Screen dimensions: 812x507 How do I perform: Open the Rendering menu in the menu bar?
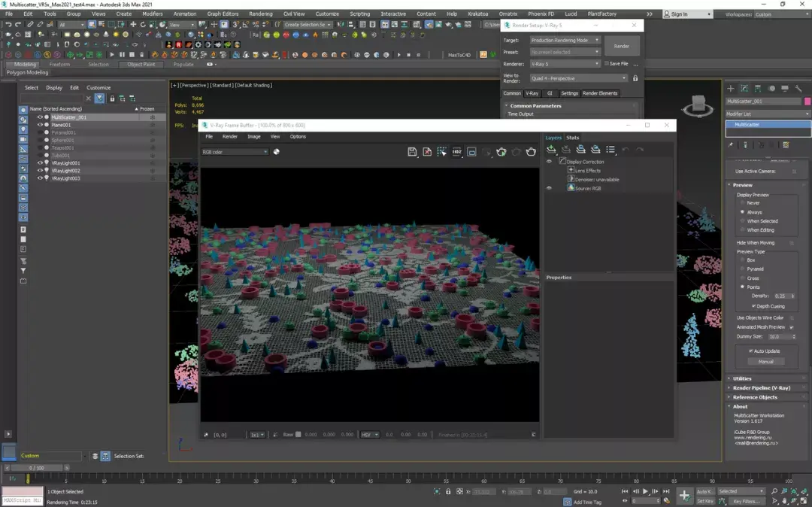[x=261, y=14]
